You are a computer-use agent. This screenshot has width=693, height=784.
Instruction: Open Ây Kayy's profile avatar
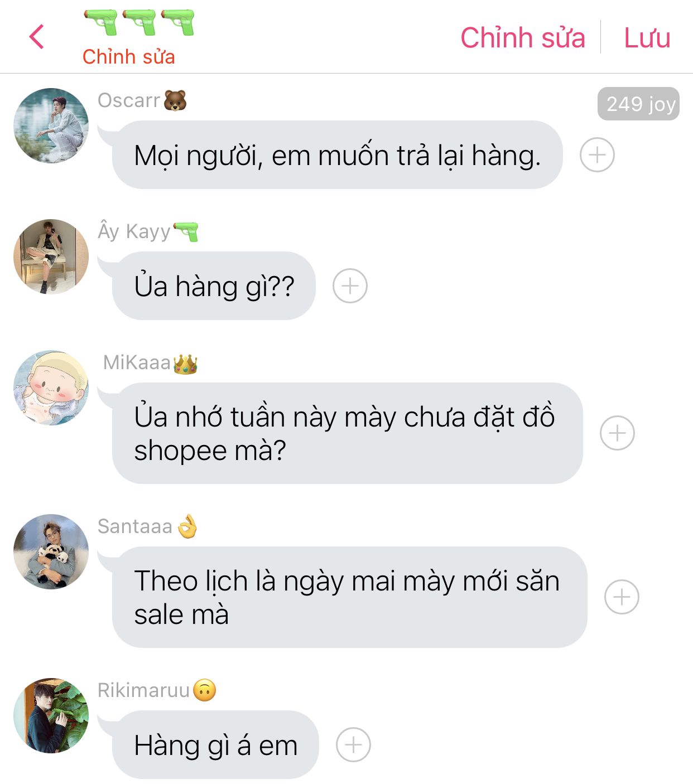click(x=51, y=257)
